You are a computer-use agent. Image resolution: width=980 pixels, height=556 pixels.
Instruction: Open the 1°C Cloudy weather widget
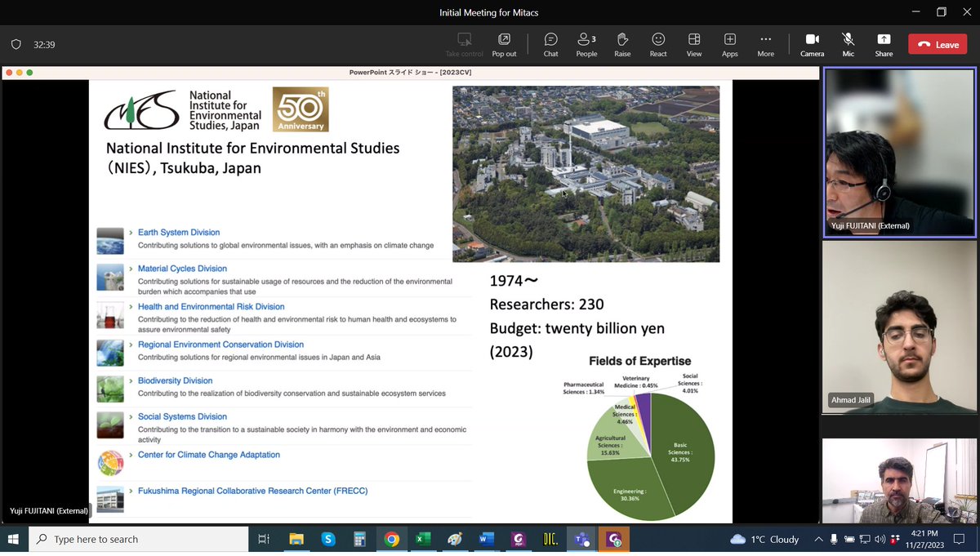coord(765,539)
